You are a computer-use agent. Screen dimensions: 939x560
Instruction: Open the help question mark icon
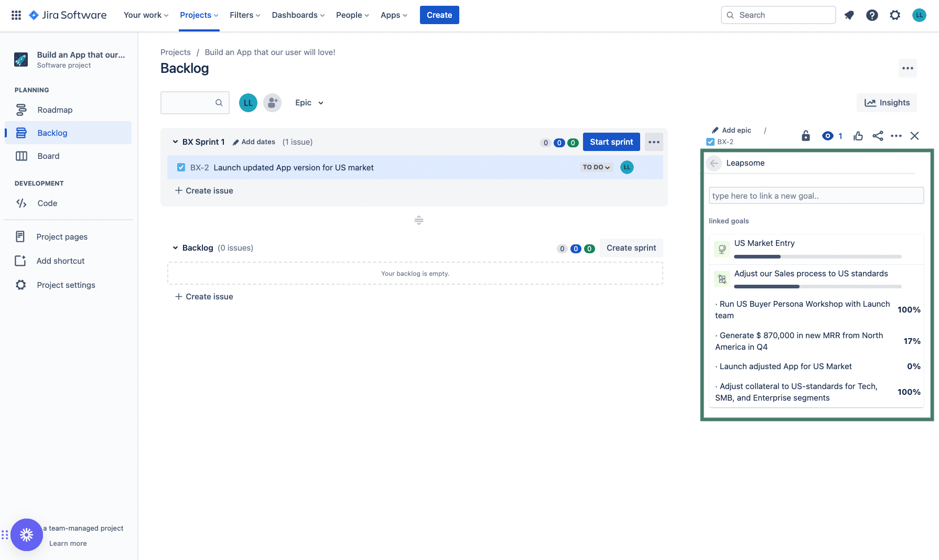point(872,15)
